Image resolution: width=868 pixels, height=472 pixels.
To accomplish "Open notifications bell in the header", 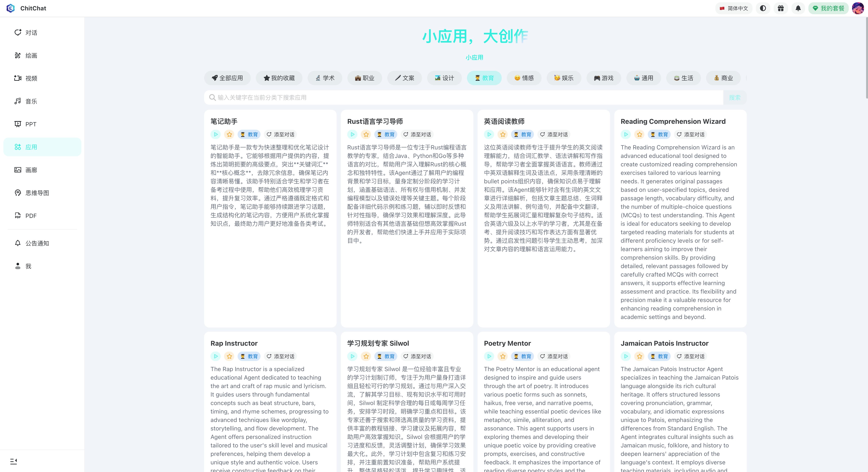I will [x=798, y=8].
